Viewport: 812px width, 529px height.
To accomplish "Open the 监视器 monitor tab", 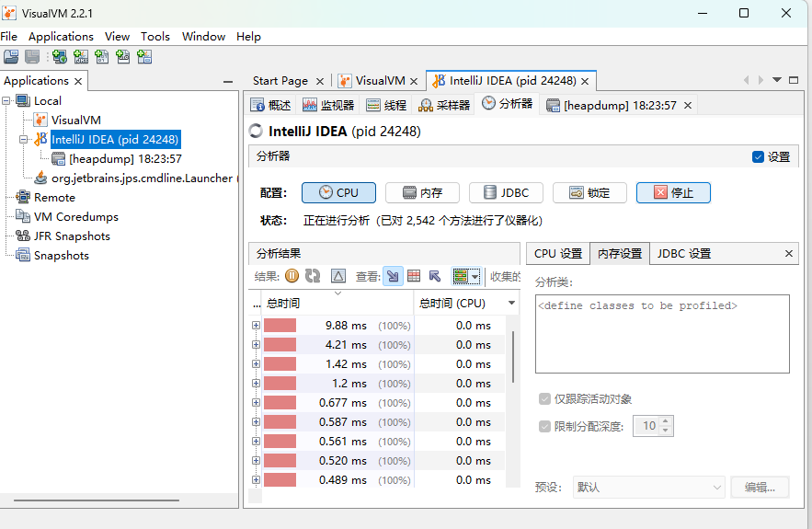I will [x=328, y=105].
